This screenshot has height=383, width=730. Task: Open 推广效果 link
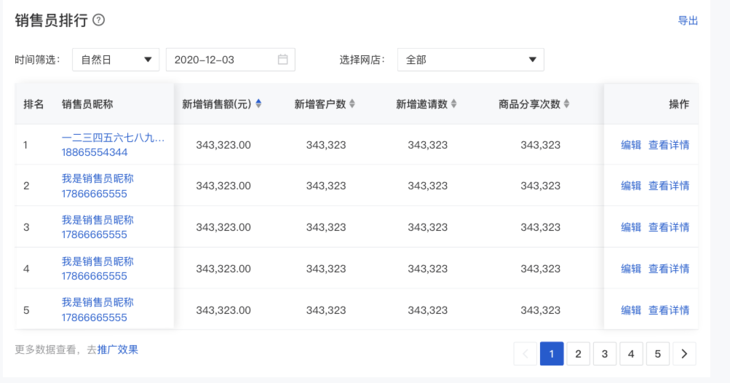pyautogui.click(x=118, y=349)
